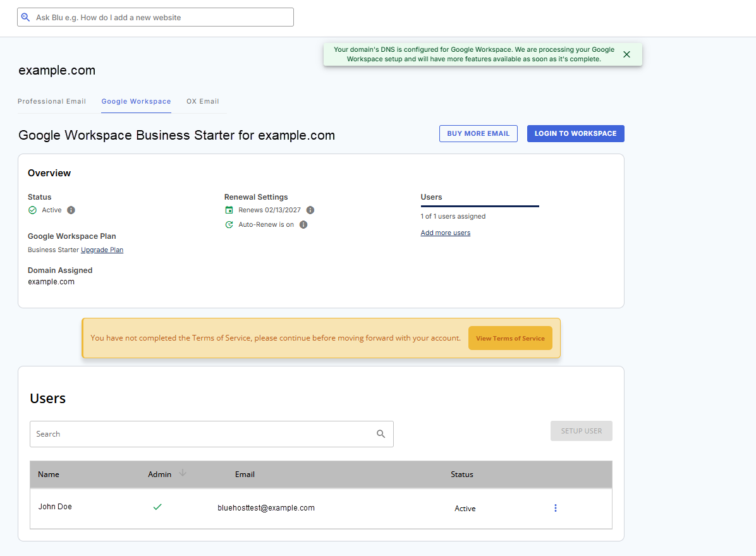Click the Setup User button
This screenshot has width=756, height=556.
click(x=582, y=431)
